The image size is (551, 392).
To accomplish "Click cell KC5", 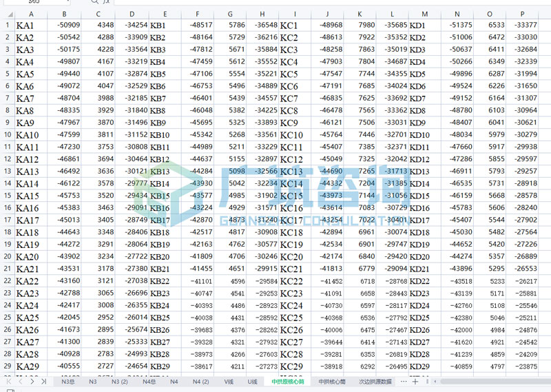I will (295, 74).
